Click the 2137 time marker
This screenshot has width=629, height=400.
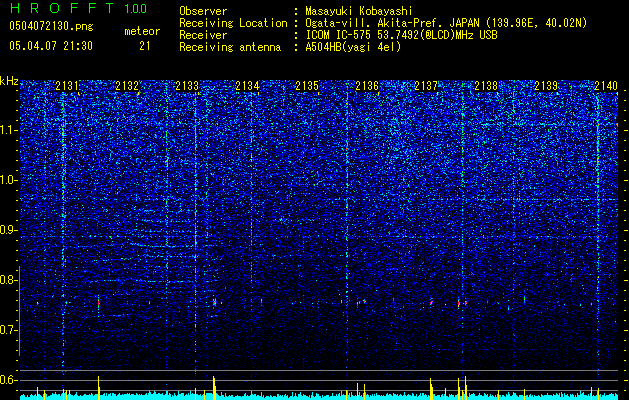point(426,86)
